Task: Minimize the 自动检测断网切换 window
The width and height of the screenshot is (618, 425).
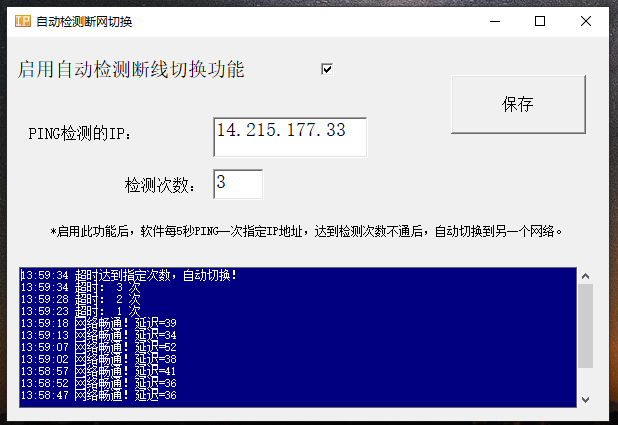Action: click(495, 21)
